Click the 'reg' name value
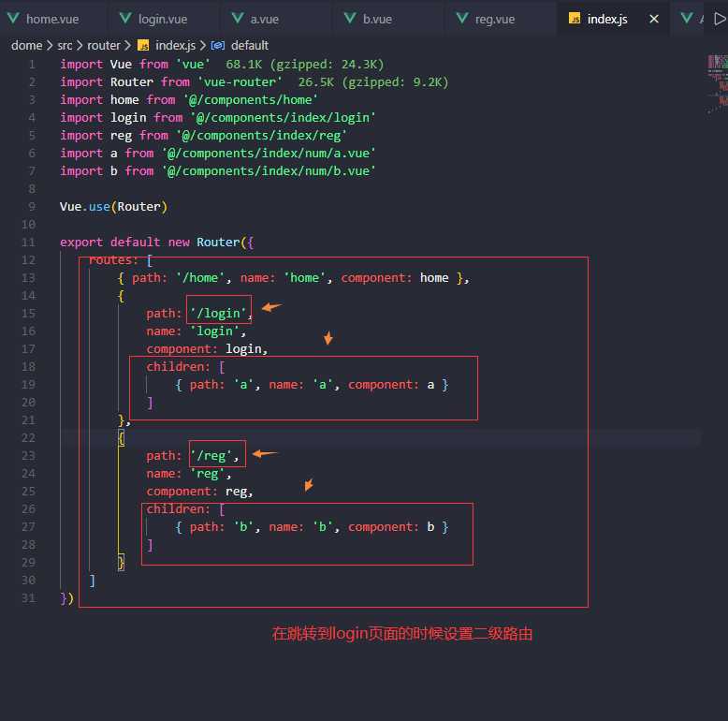Screen dimensions: 728x721 (207, 474)
